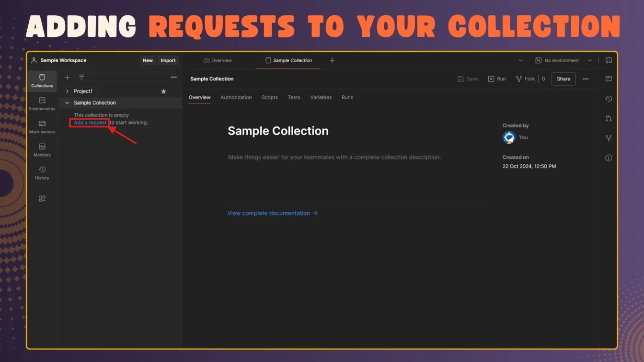
Task: Click the Import button
Action: click(x=168, y=60)
